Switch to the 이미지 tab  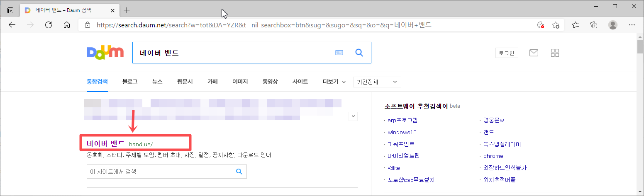point(240,82)
